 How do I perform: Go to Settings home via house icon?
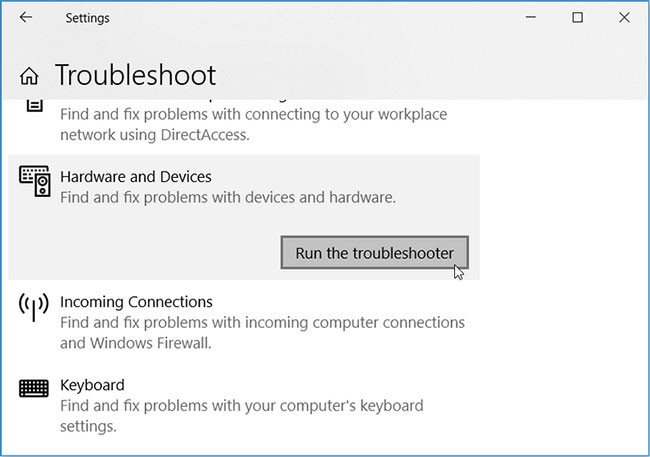(30, 76)
